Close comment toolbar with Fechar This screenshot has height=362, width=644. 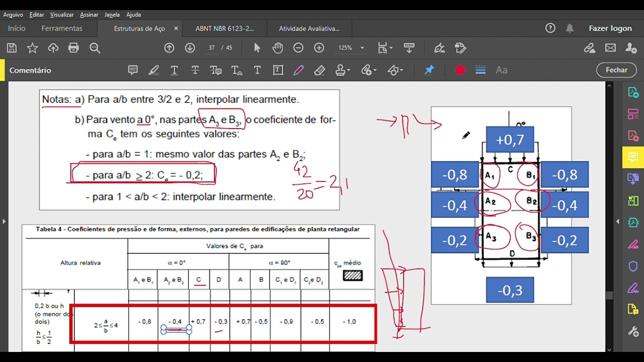(616, 70)
